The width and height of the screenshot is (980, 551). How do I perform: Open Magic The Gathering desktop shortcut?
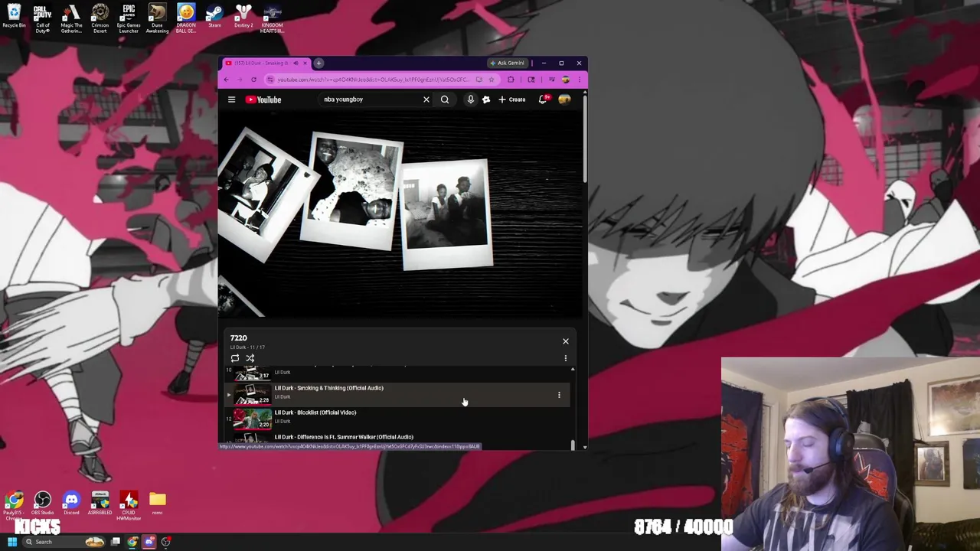point(71,18)
